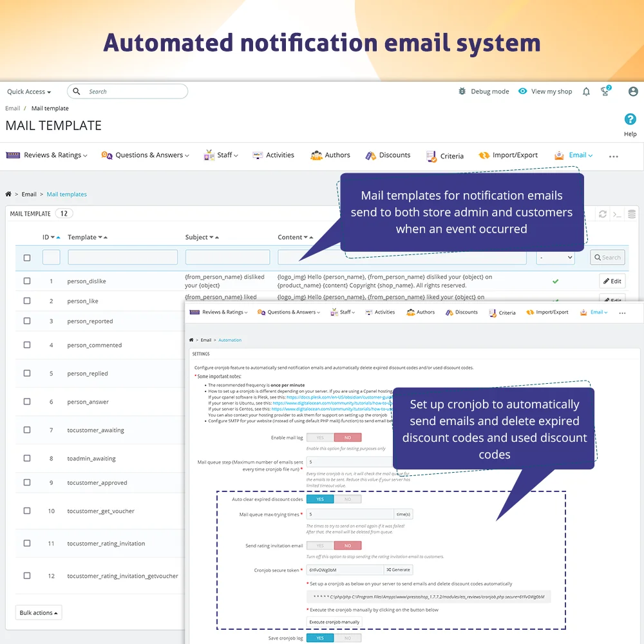Open the Staff menu item
Screen dimensions: 644x644
[221, 155]
